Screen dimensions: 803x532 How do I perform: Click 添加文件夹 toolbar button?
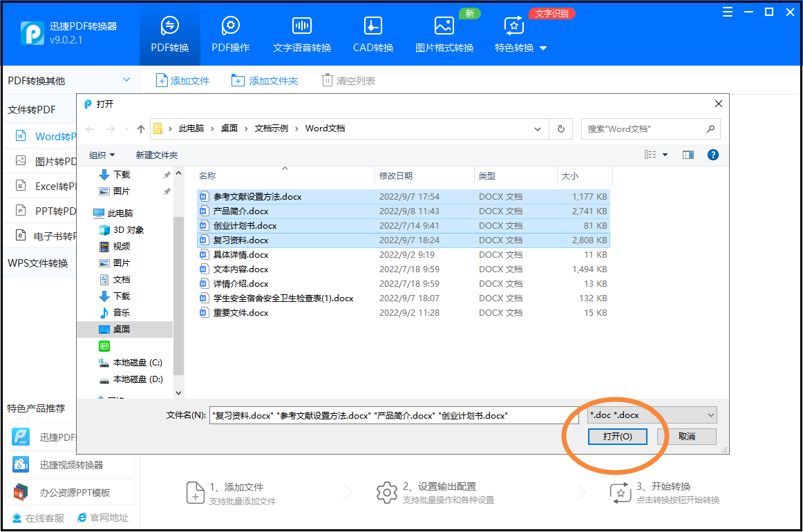pos(264,81)
